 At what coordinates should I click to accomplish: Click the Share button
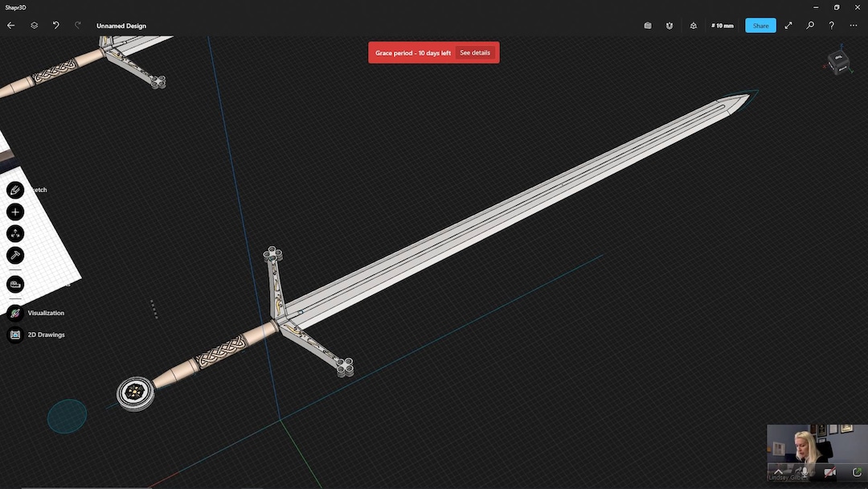759,25
